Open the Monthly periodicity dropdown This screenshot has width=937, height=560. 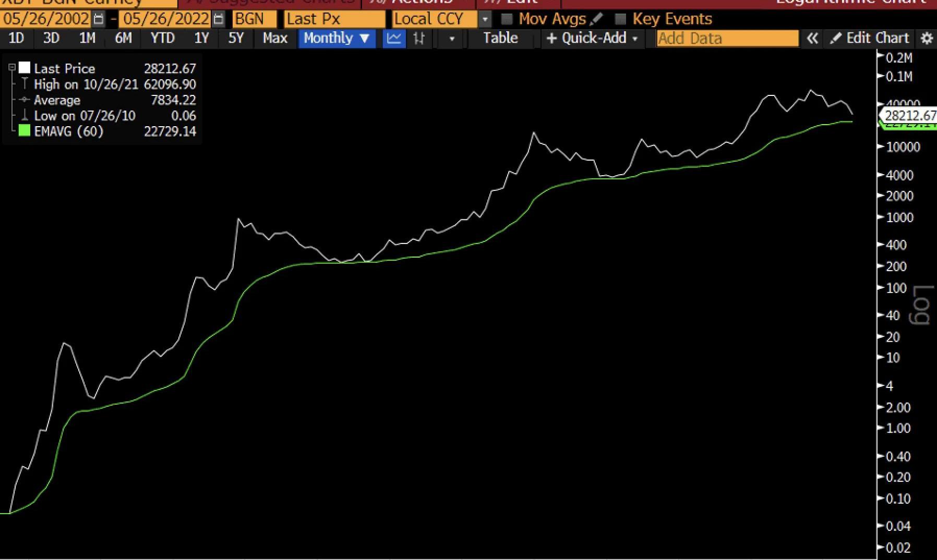tap(337, 39)
